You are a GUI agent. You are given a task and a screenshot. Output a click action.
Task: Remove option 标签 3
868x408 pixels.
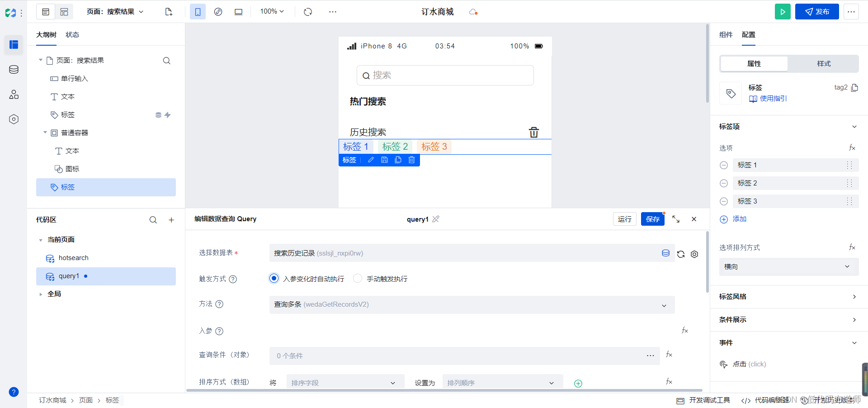click(724, 201)
